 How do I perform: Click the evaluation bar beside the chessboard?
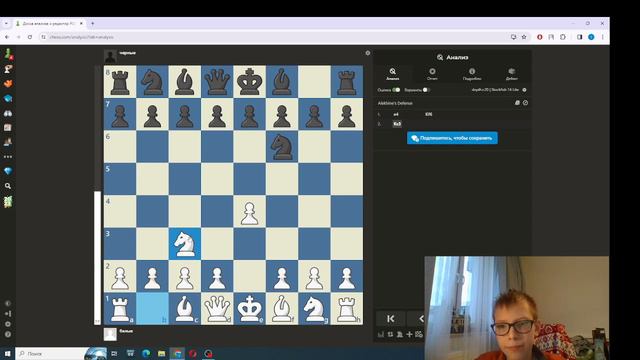97,195
